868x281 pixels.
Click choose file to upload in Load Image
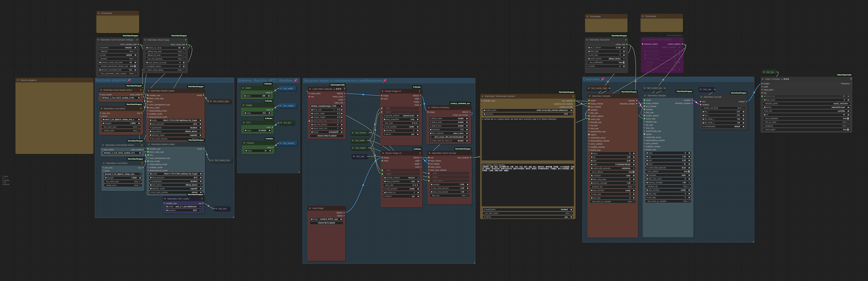pyautogui.click(x=327, y=223)
